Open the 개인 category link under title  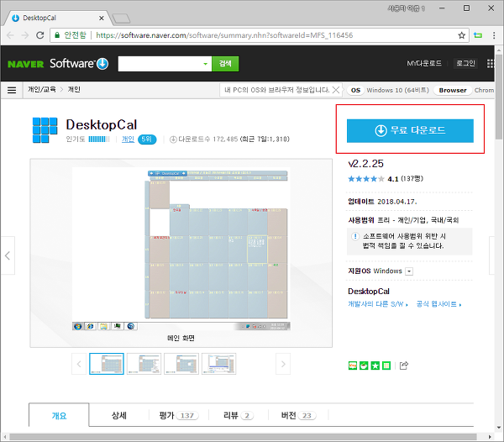click(128, 139)
